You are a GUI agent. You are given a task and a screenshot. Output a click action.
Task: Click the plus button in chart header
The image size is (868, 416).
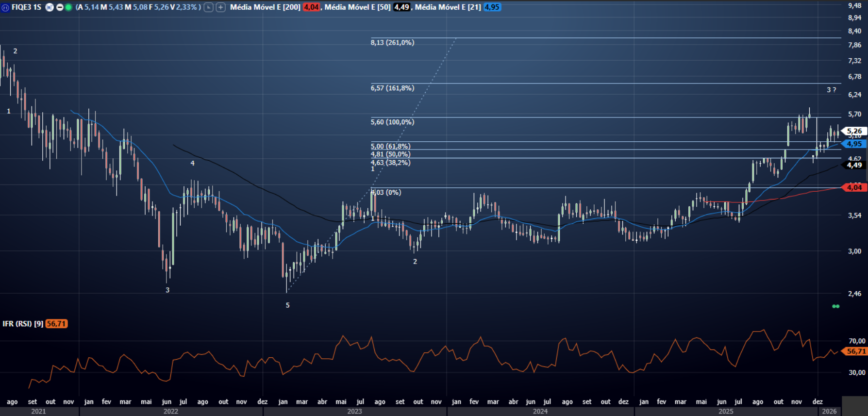220,7
